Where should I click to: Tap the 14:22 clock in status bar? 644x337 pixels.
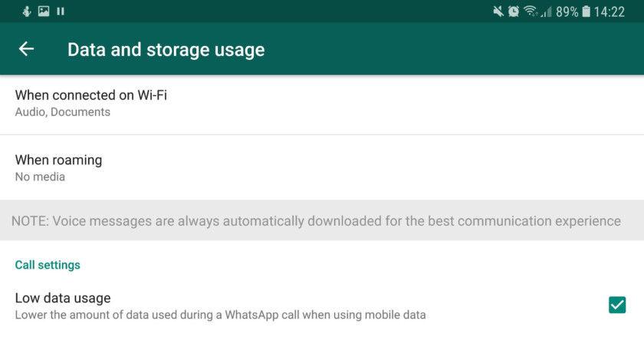[x=609, y=12]
